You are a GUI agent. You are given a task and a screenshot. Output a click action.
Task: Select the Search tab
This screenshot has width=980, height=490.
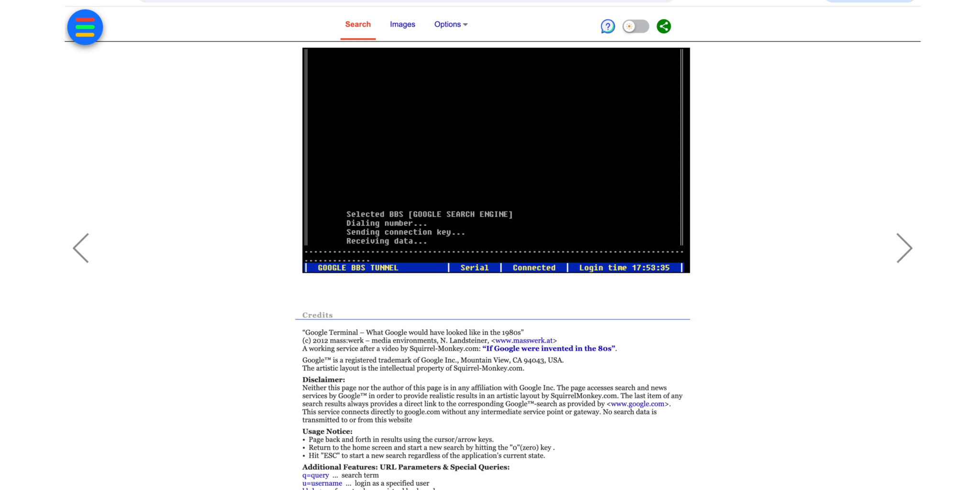358,24
